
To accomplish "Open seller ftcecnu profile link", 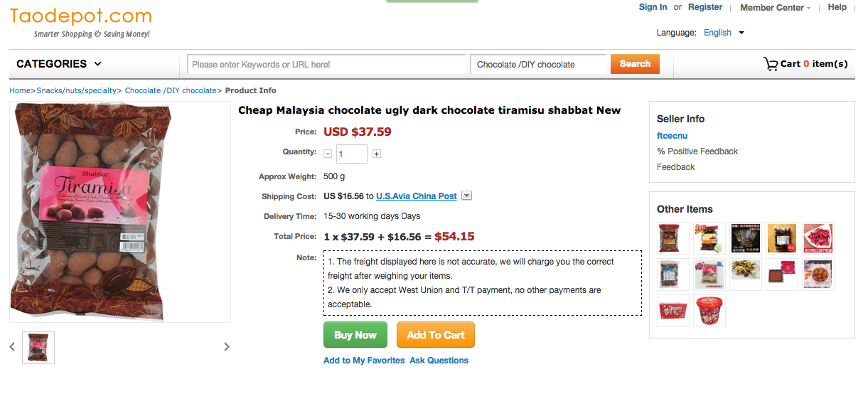I will click(x=672, y=135).
